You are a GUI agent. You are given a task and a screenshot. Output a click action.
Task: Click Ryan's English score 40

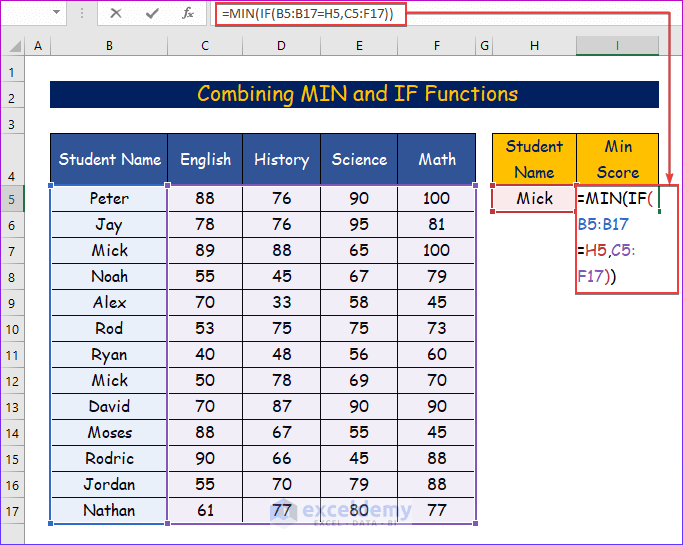[205, 355]
